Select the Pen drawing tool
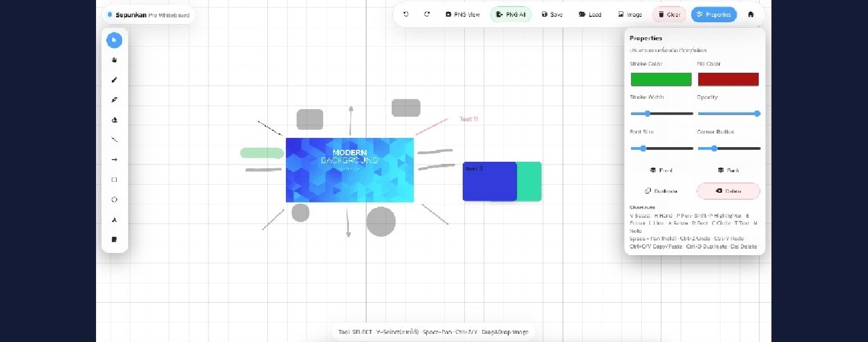 click(x=114, y=80)
